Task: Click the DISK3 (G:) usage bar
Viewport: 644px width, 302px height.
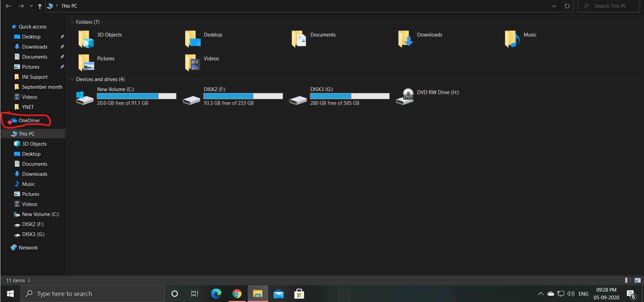Action: pos(350,96)
